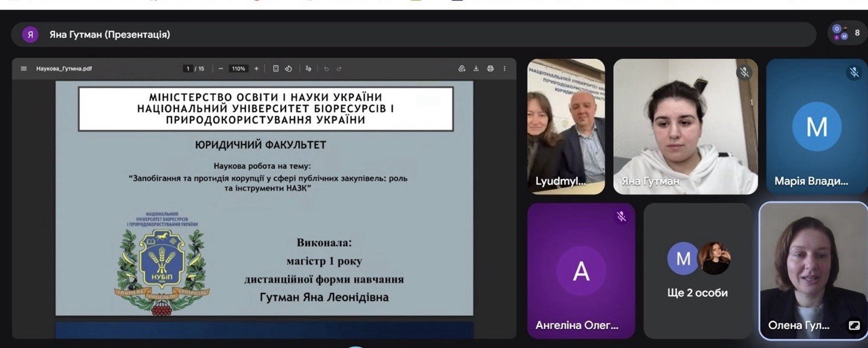Screen dimensions: 868x348
Task: Open PDF viewer more actions menu
Action: coord(504,69)
